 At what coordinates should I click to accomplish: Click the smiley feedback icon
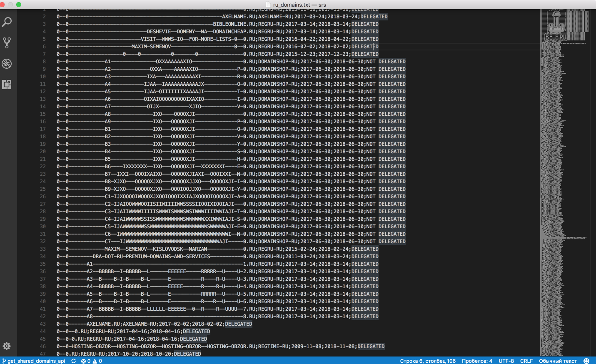pyautogui.click(x=586, y=361)
